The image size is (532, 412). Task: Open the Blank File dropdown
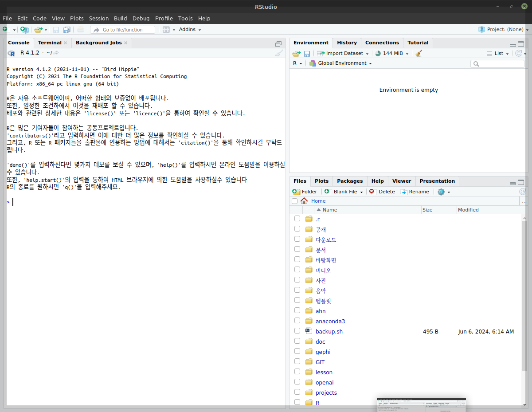(x=344, y=192)
